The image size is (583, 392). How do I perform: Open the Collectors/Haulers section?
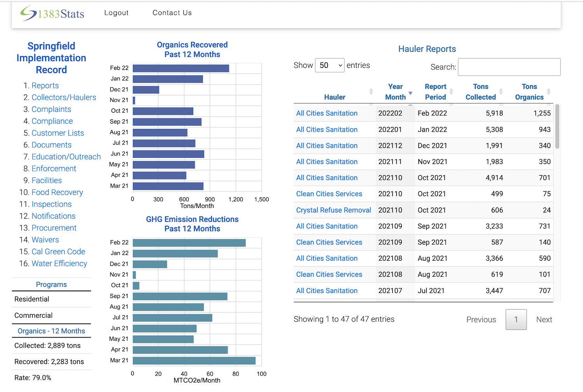(64, 98)
